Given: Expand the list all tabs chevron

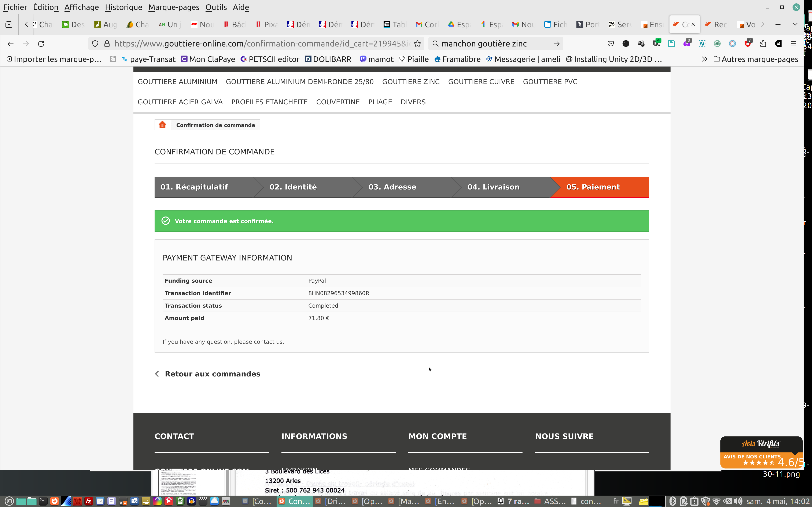Looking at the screenshot, I should pyautogui.click(x=795, y=25).
